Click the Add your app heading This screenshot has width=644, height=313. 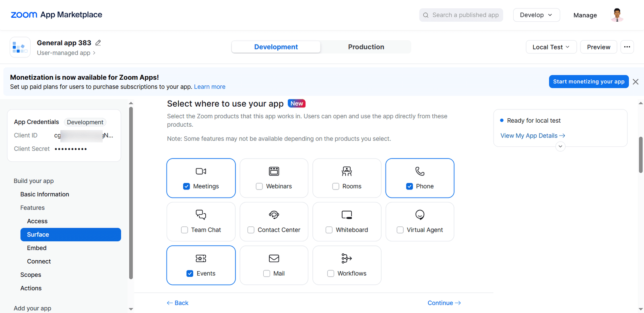click(x=32, y=308)
